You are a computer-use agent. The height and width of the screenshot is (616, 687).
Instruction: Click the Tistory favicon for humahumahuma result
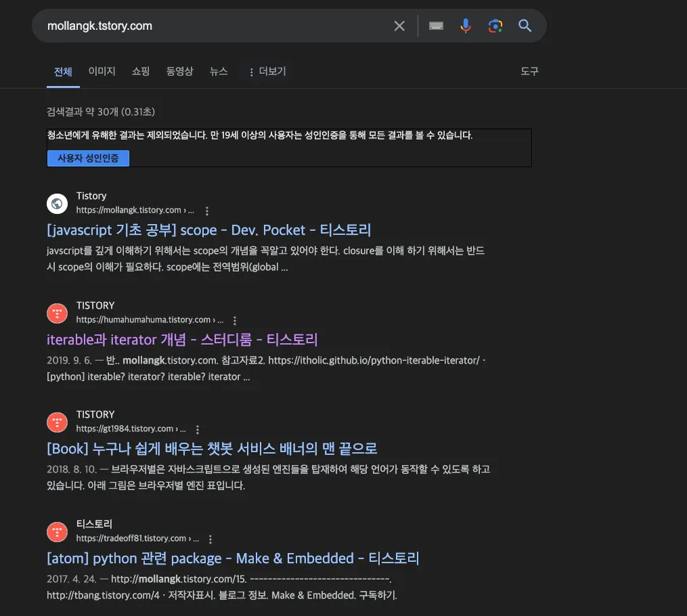tap(57, 313)
